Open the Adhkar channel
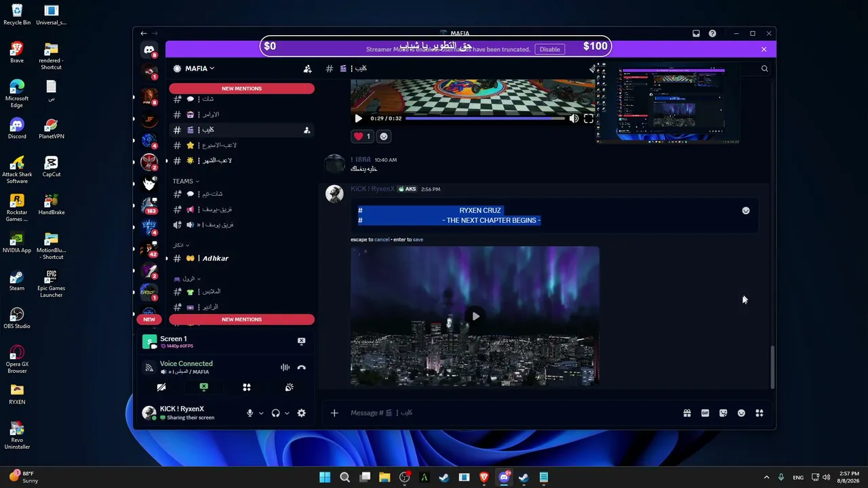The image size is (868, 488). pyautogui.click(x=241, y=258)
